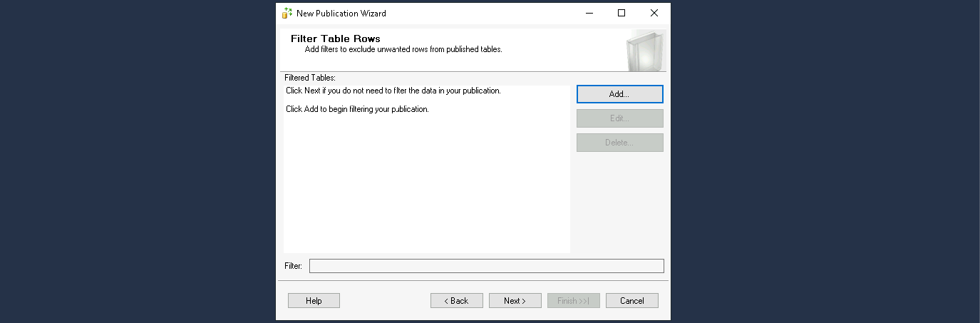Minimize the New Publication Wizard window
Screen dimensions: 980x323
coord(589,13)
